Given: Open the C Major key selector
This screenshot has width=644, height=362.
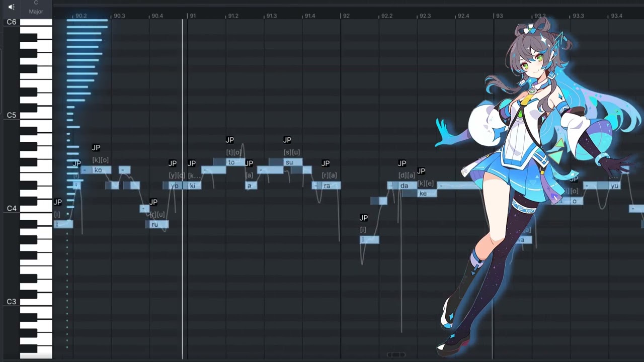Looking at the screenshot, I should (x=36, y=8).
